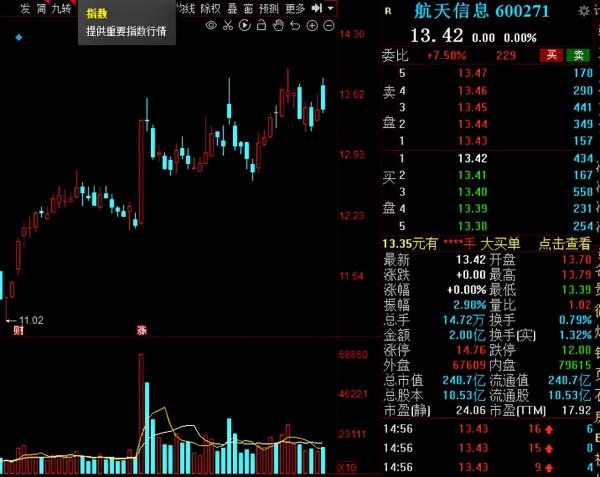The height and width of the screenshot is (477, 600).
Task: Click the X10 volume scale label
Action: coord(347,467)
